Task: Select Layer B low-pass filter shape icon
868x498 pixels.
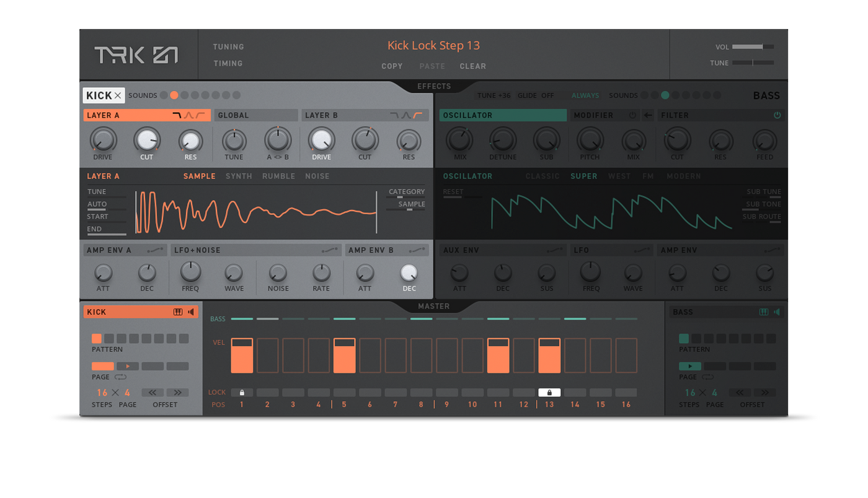Action: tap(394, 115)
